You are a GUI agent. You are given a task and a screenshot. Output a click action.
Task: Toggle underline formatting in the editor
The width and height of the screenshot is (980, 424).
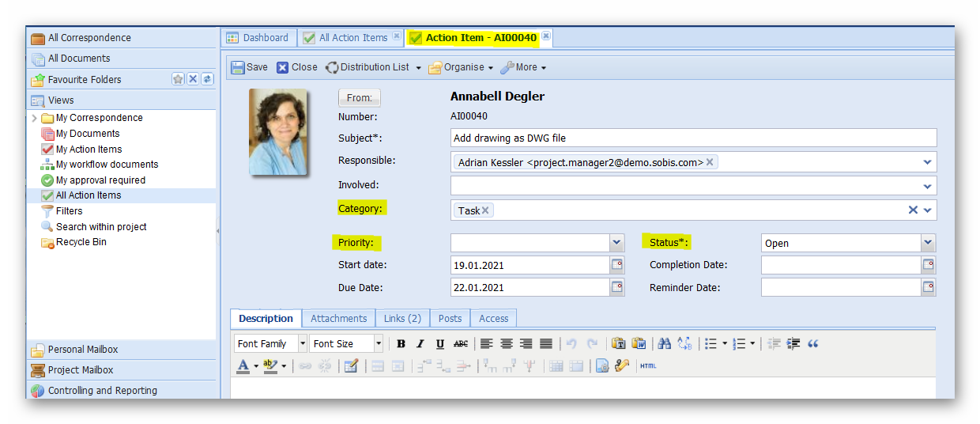[x=440, y=344]
